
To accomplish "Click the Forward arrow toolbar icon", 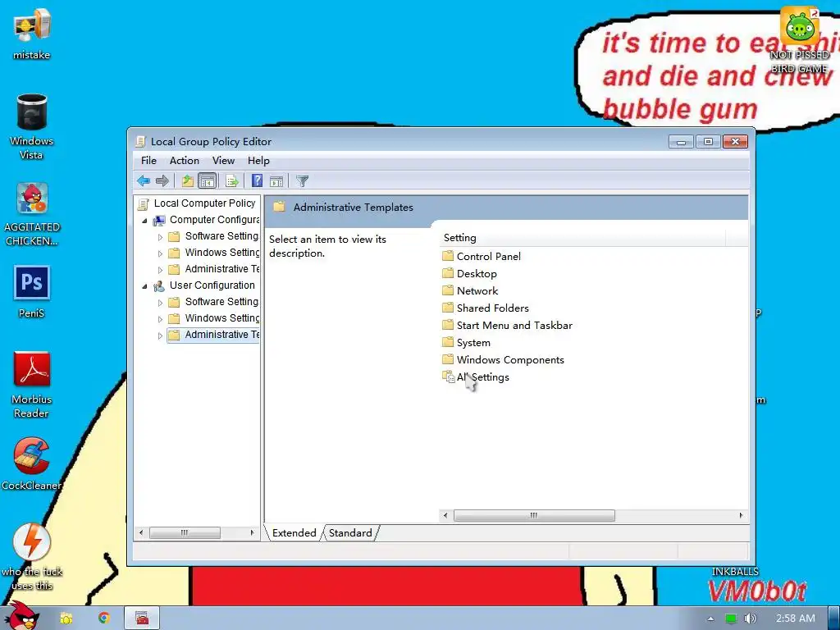I will tap(162, 181).
